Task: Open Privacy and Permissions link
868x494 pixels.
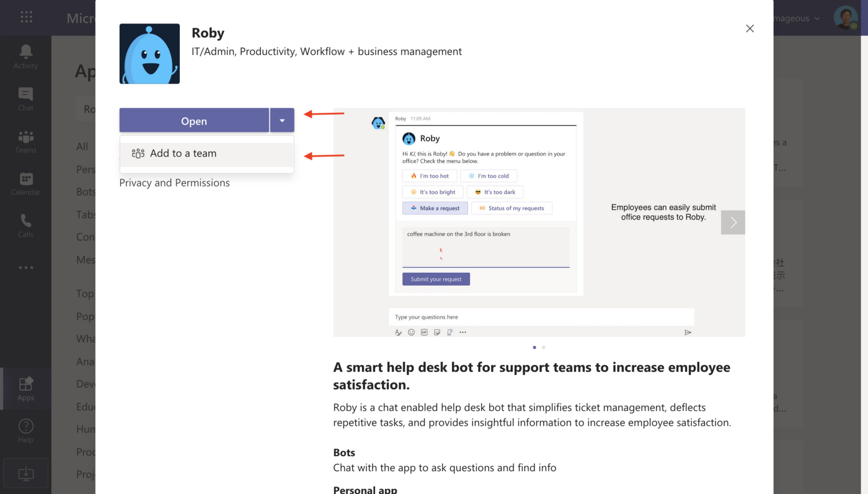Action: [174, 183]
